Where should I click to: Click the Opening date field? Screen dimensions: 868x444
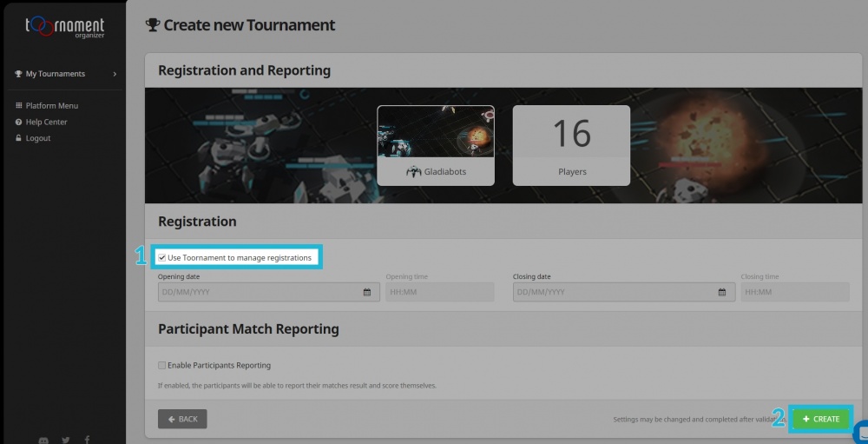tap(269, 292)
